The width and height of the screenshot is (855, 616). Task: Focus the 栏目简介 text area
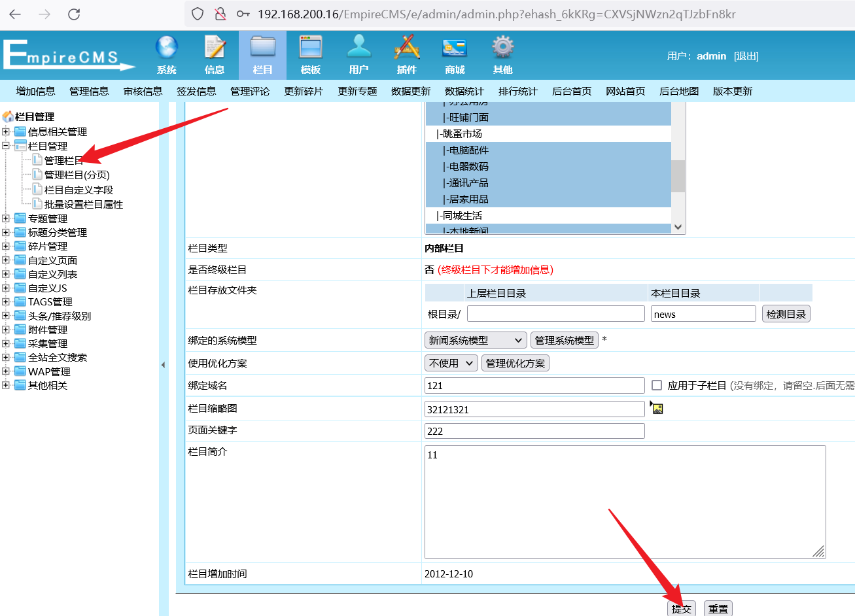click(x=625, y=502)
